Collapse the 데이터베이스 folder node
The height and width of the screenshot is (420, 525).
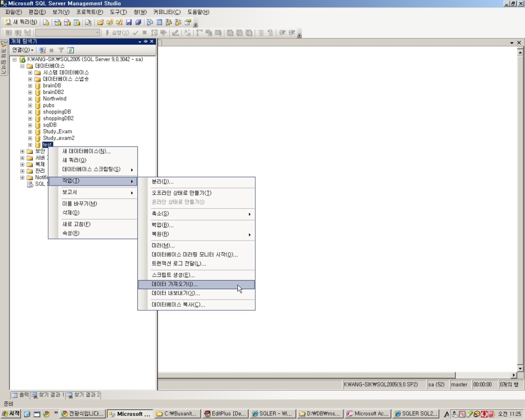click(23, 66)
